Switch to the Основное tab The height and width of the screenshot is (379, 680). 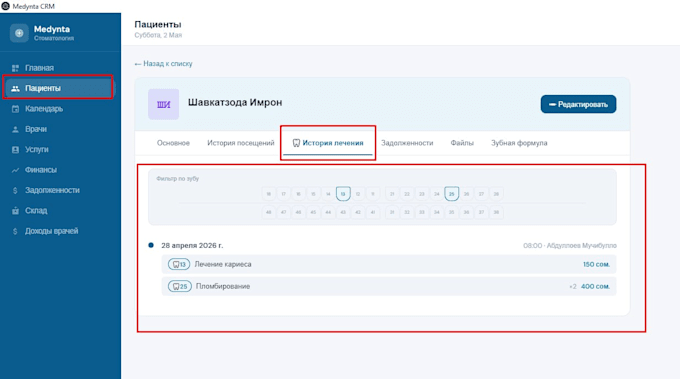173,143
